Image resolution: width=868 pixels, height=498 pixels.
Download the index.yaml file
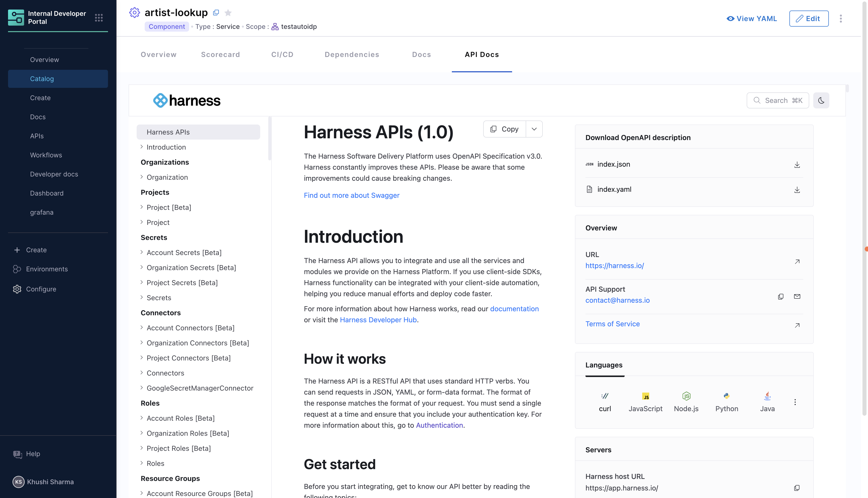pyautogui.click(x=797, y=190)
